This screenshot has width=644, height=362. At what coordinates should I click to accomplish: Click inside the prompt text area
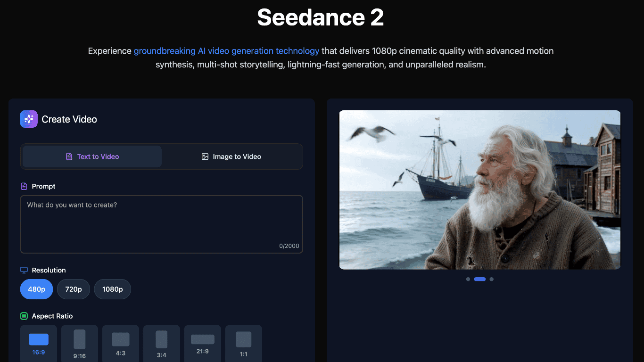161,222
